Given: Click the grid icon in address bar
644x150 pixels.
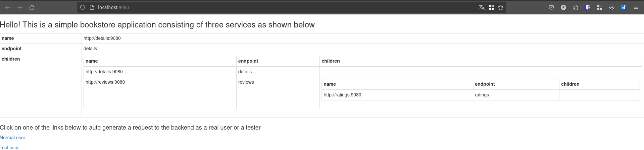Looking at the screenshot, I should pos(491,7).
